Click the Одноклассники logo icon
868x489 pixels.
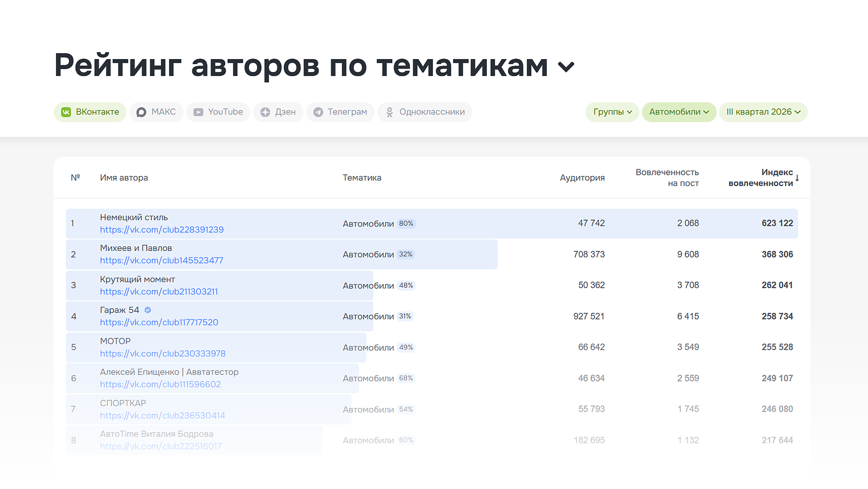tap(389, 112)
